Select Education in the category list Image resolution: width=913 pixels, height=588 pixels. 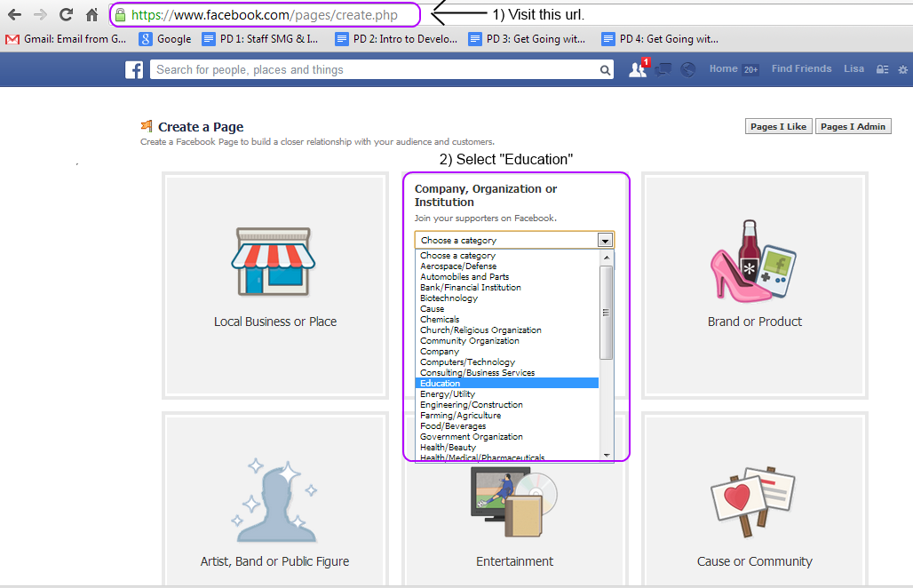pos(506,383)
